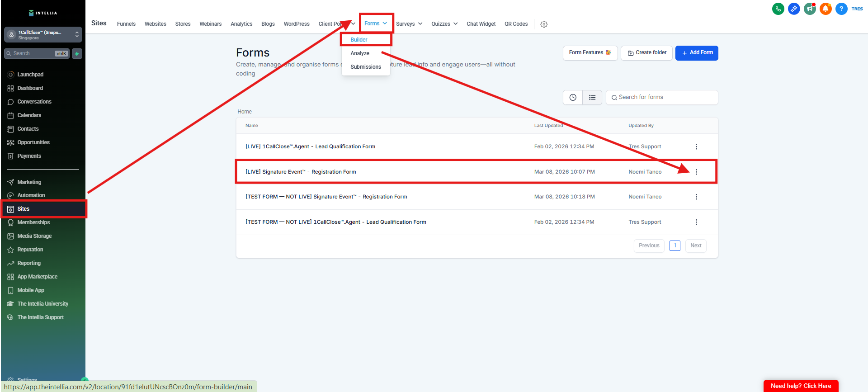This screenshot has width=868, height=392.
Task: Switch to the Blogs tab
Action: point(268,24)
